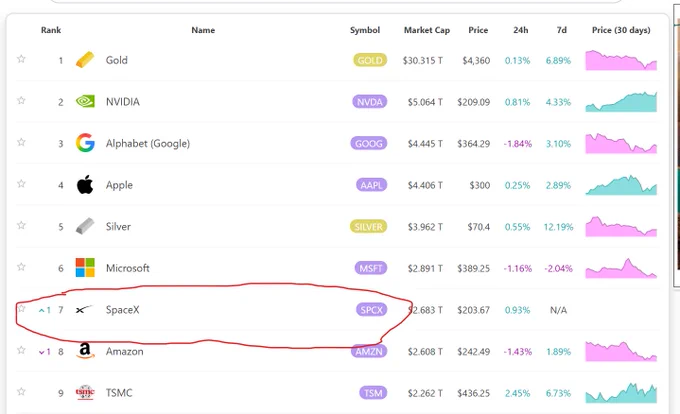
Task: Toggle the Silver favorite star
Action: click(21, 225)
